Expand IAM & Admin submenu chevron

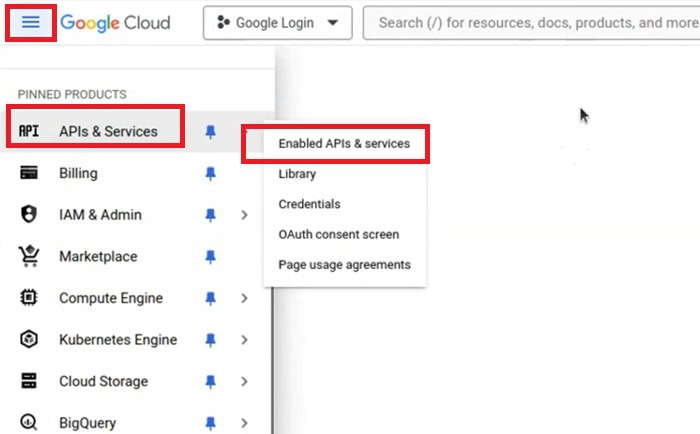(x=244, y=215)
